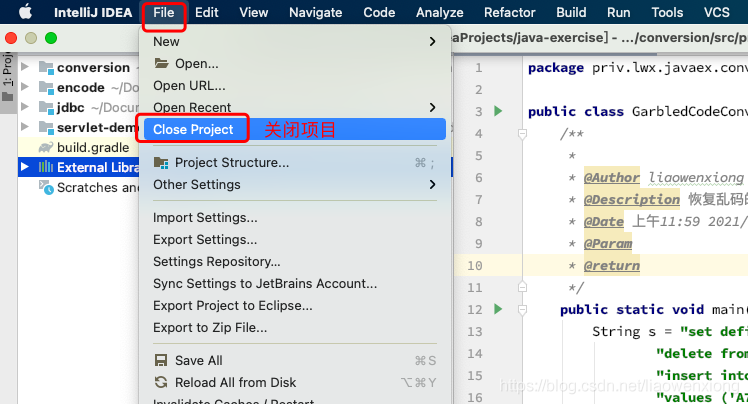Choose Reload All from Disk
Screen dimensions: 748x404
click(295, 383)
